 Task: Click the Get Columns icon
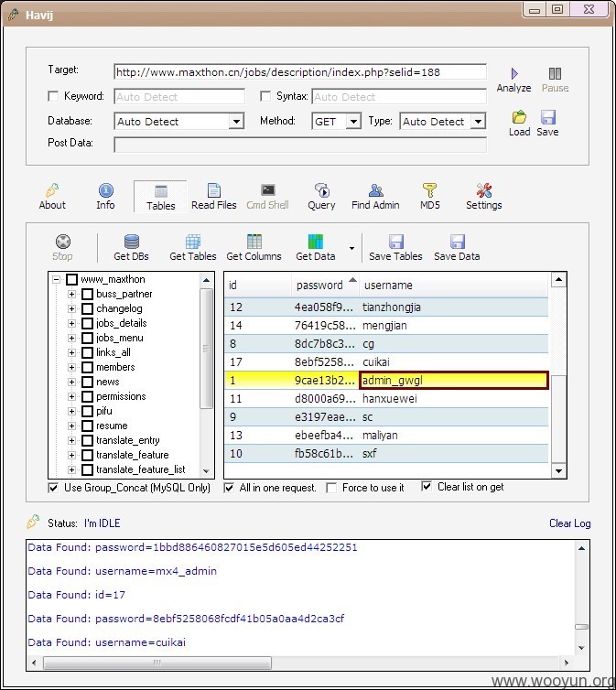pyautogui.click(x=254, y=242)
